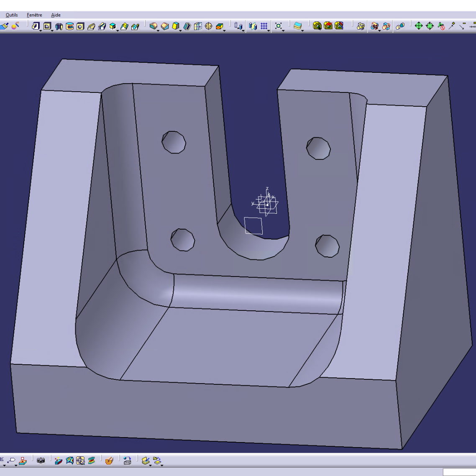This screenshot has width=476, height=476.
Task: Click the Pocket tool icon
Action: (x=47, y=26)
